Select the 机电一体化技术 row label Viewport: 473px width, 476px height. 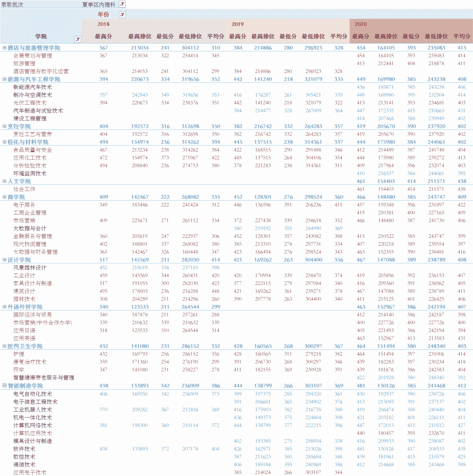[32, 417]
